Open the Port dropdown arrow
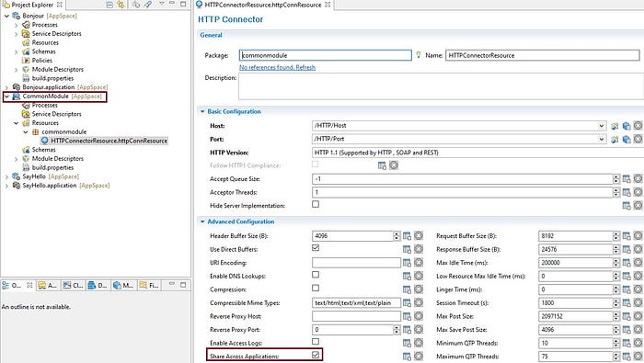The width and height of the screenshot is (644, 363). click(x=602, y=140)
